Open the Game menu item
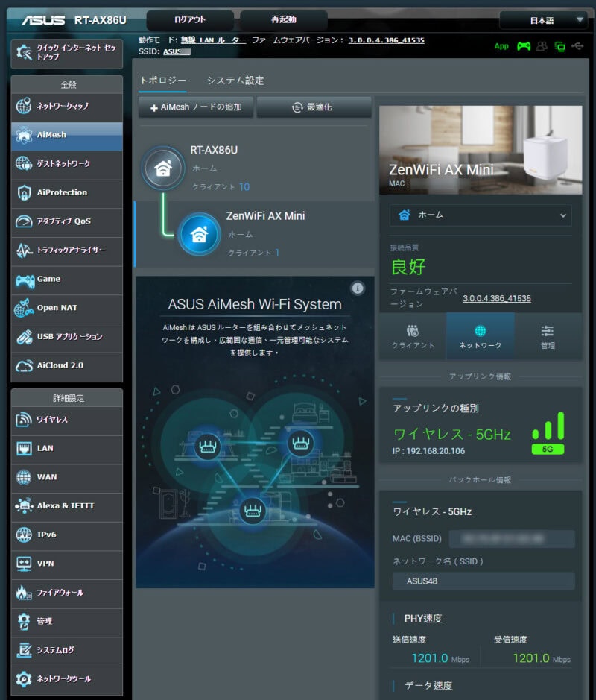This screenshot has width=596, height=700. coord(67,279)
